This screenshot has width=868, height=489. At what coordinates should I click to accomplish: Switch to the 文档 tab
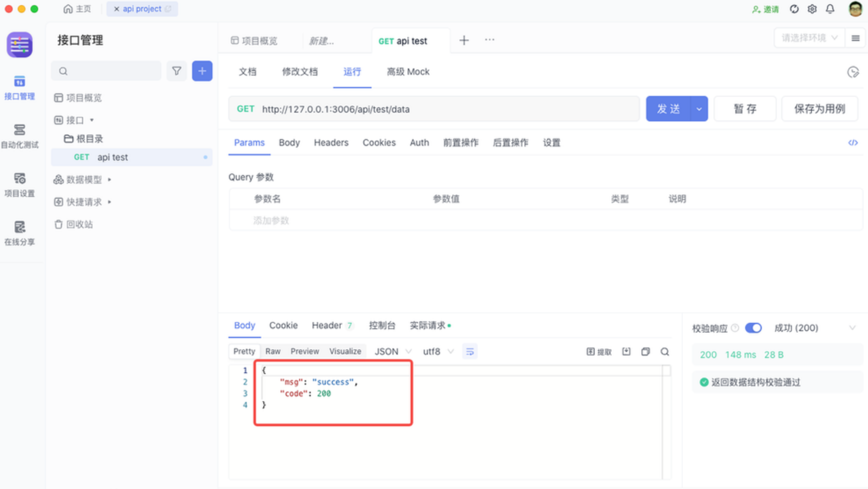tap(248, 72)
